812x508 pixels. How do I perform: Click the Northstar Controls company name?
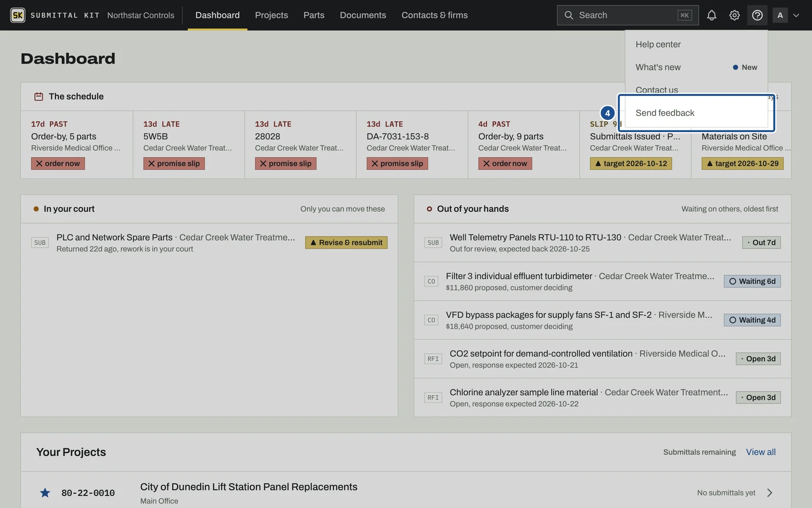click(141, 15)
